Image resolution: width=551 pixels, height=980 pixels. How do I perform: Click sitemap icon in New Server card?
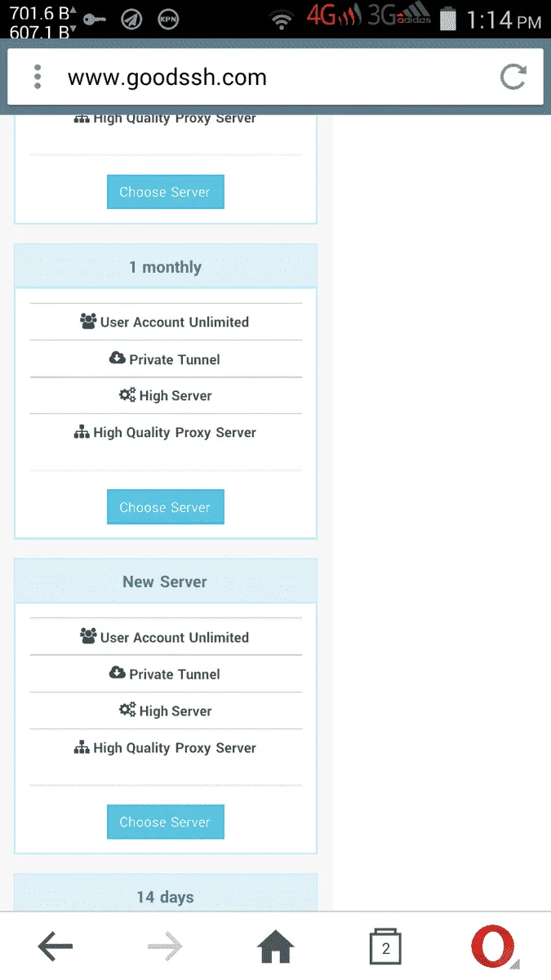click(x=82, y=747)
